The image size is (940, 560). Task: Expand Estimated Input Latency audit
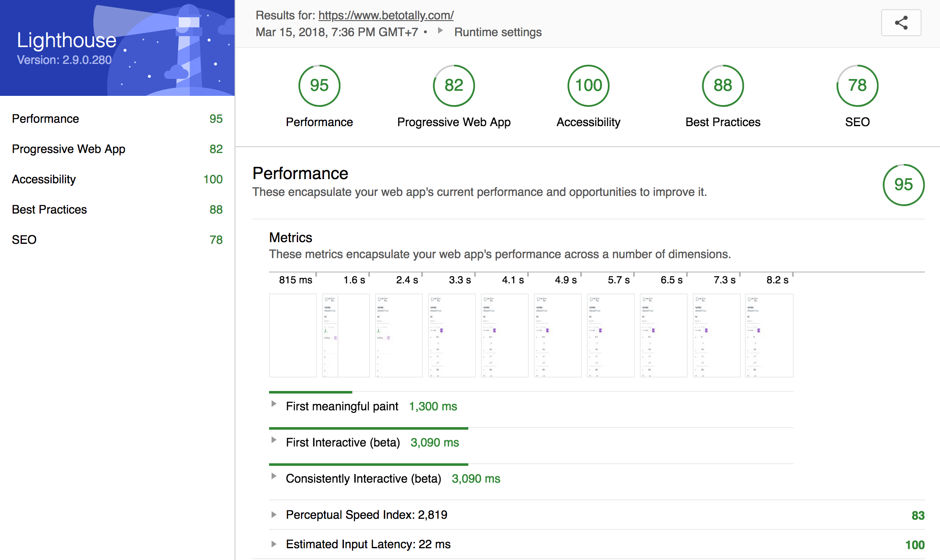274,544
